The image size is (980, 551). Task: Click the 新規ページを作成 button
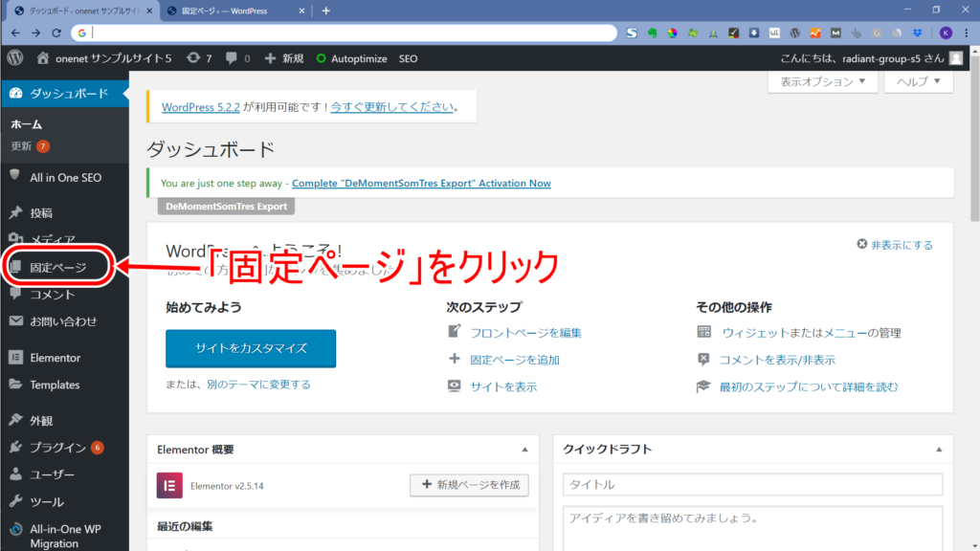pos(469,485)
